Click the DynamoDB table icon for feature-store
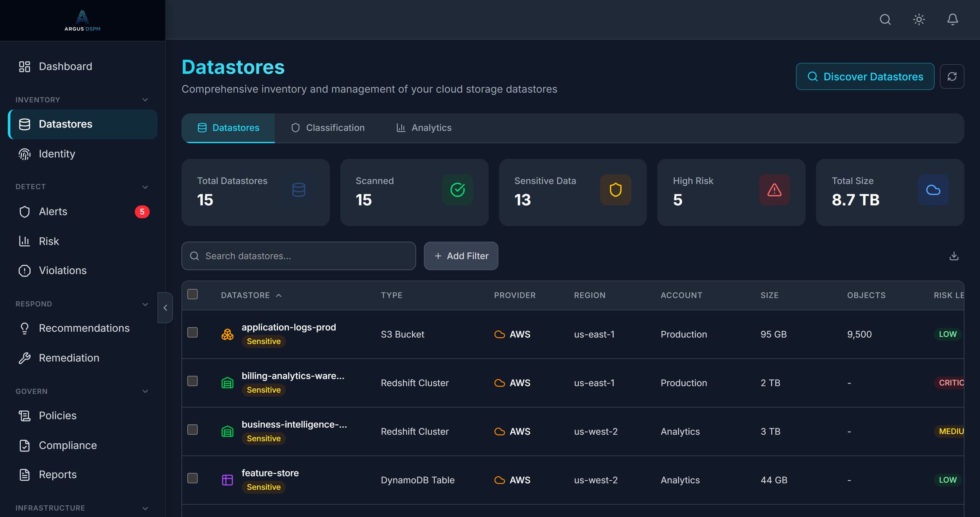This screenshot has width=980, height=517. [x=227, y=480]
